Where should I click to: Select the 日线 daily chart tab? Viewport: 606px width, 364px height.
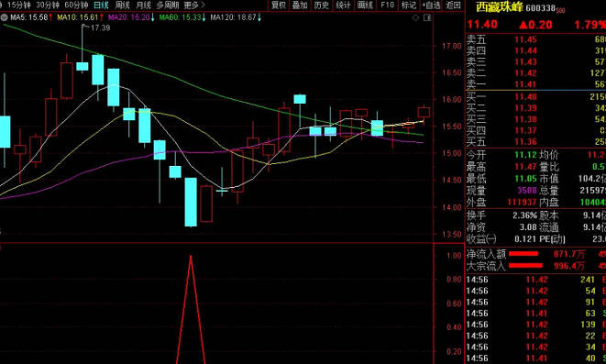101,5
